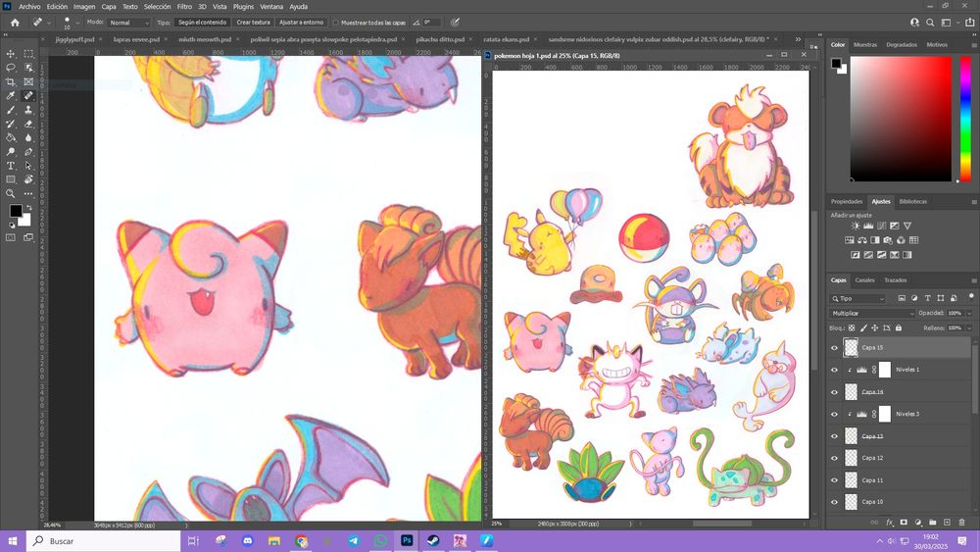Select the Pen tool
The width and height of the screenshot is (980, 552).
pyautogui.click(x=28, y=152)
